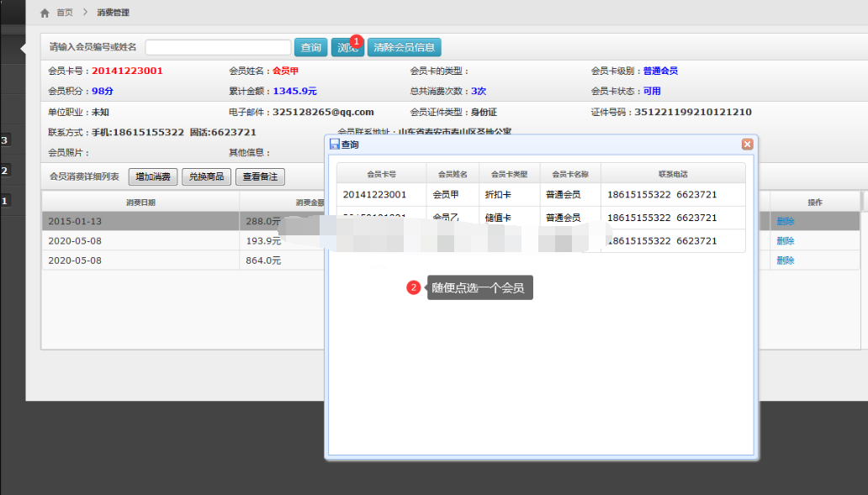This screenshot has height=495, width=868.
Task: Focus the member number or name input
Action: pyautogui.click(x=218, y=48)
